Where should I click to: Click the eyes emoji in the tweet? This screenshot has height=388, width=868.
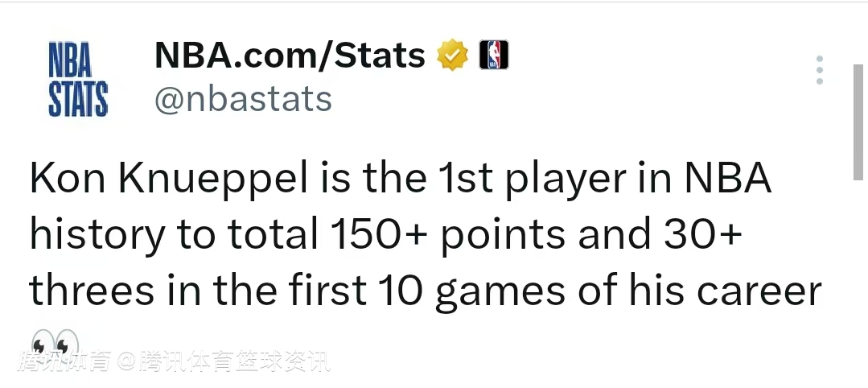coord(55,343)
